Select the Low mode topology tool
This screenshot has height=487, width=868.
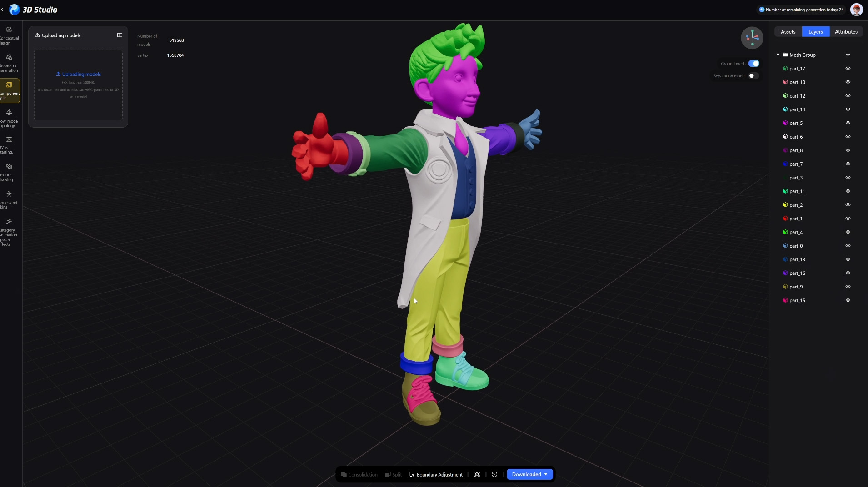9,118
